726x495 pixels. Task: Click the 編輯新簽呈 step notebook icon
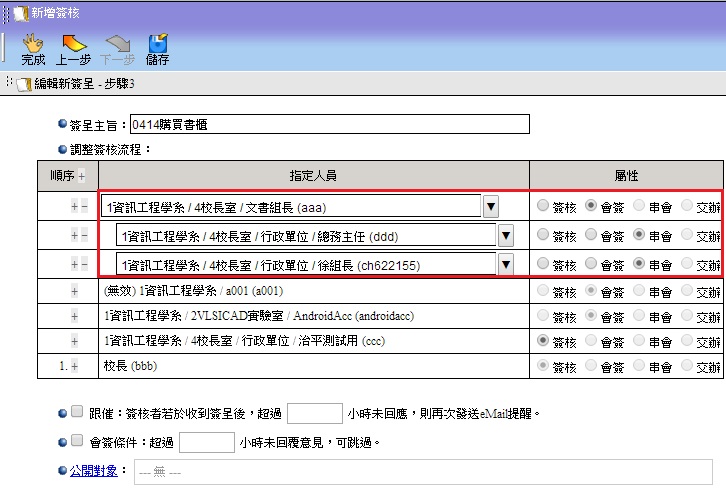pyautogui.click(x=24, y=84)
